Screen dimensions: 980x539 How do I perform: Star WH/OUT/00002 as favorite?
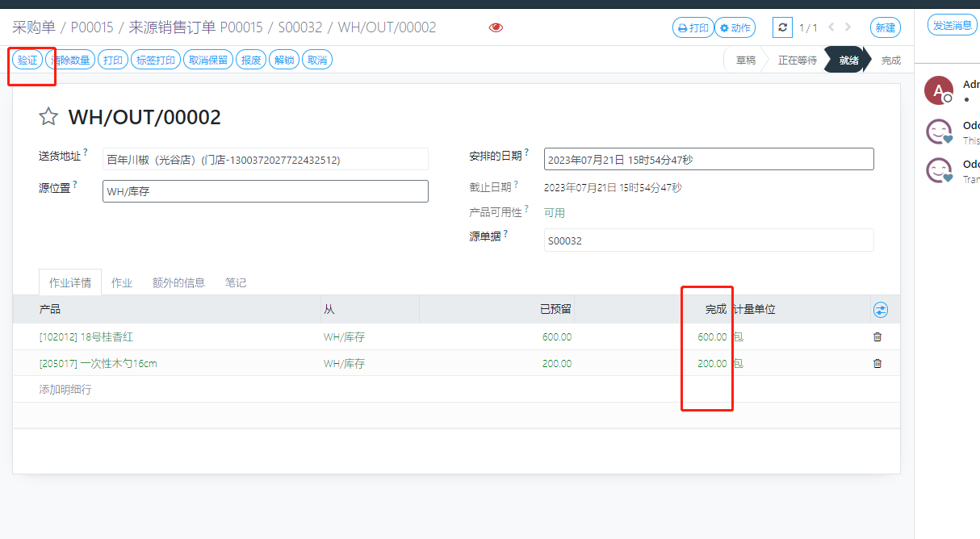click(48, 117)
